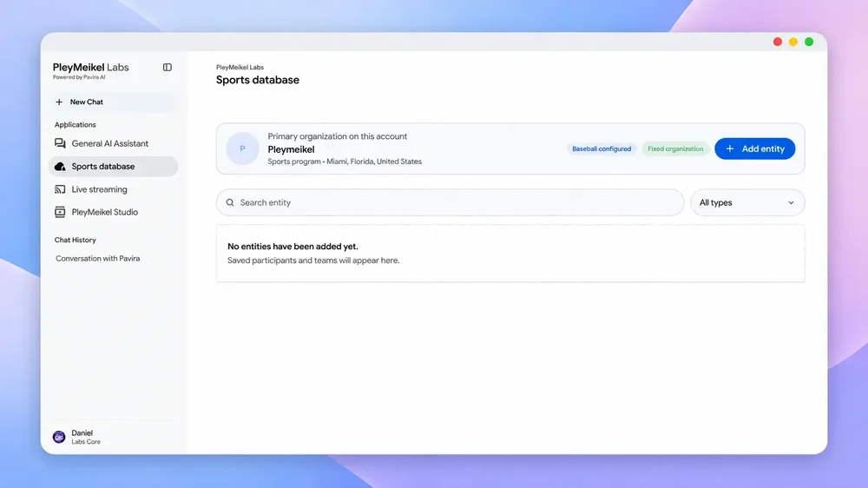Click the search magnifier icon
The image size is (868, 488).
[230, 202]
